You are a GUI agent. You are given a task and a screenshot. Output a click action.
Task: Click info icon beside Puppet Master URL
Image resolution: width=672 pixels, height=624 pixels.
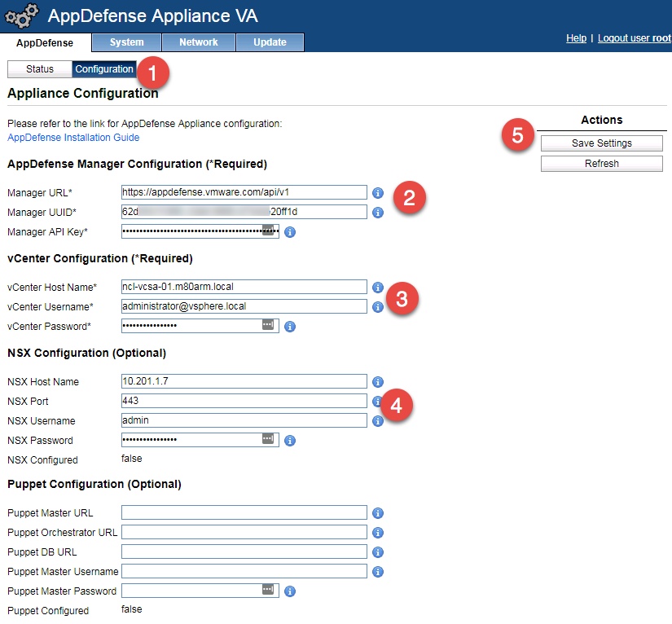(x=377, y=512)
